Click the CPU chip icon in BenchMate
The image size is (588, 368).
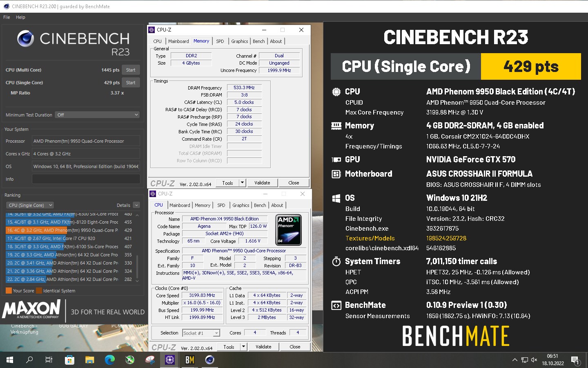(336, 92)
